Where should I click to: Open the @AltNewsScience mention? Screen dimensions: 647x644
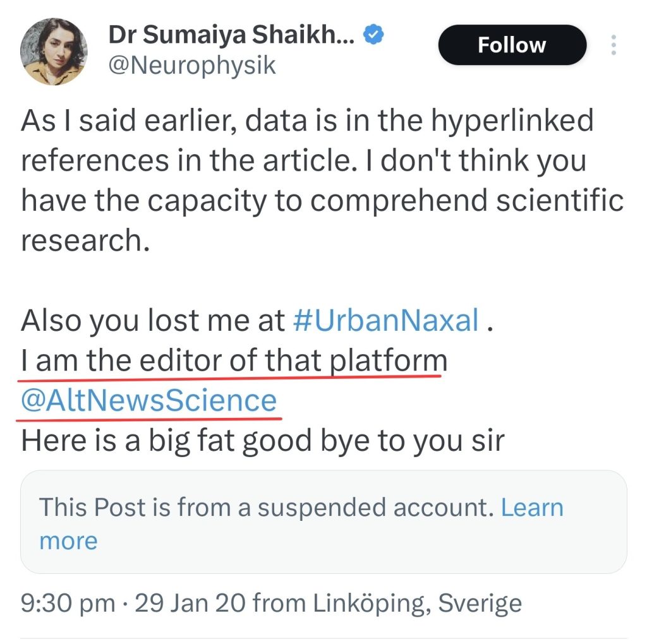pos(149,401)
